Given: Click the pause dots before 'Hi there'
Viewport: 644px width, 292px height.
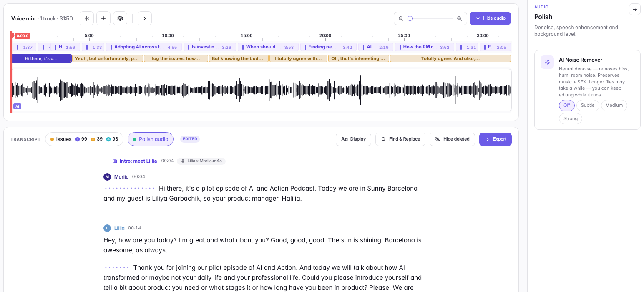Looking at the screenshot, I should click(130, 189).
